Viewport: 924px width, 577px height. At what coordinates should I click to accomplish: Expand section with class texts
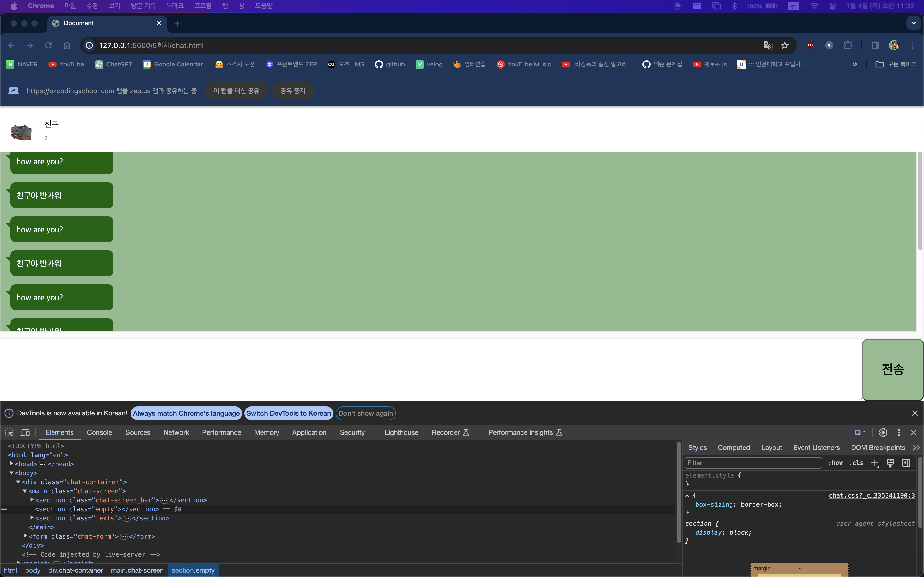[32, 518]
